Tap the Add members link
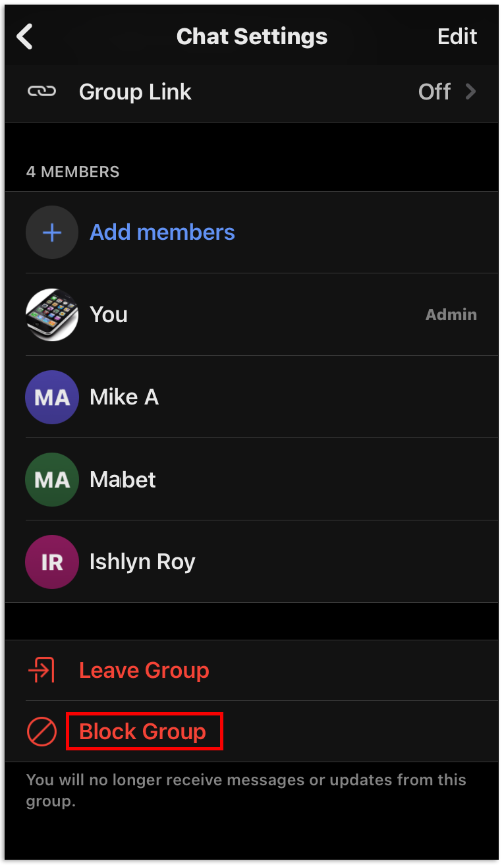 coord(162,233)
